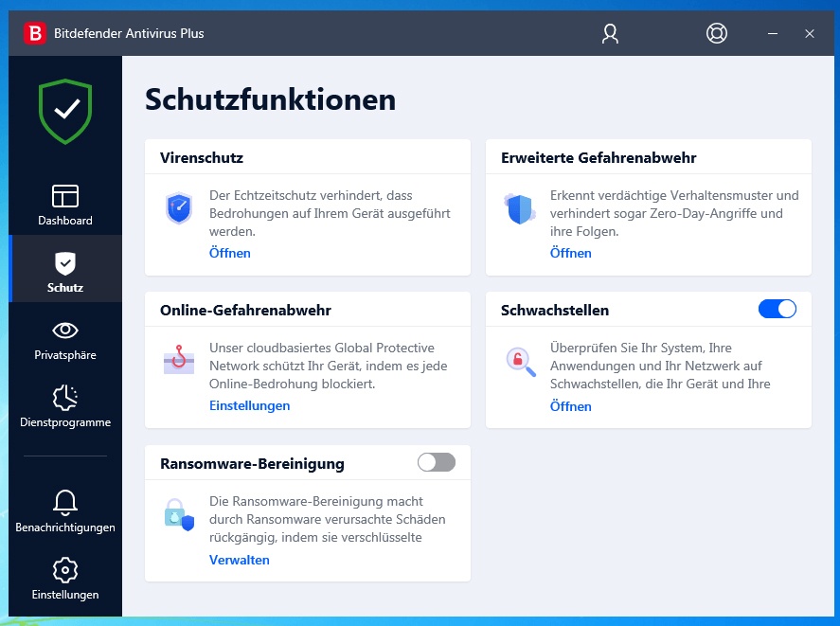Click the Online-Gefahrenabwehr heading

[245, 311]
